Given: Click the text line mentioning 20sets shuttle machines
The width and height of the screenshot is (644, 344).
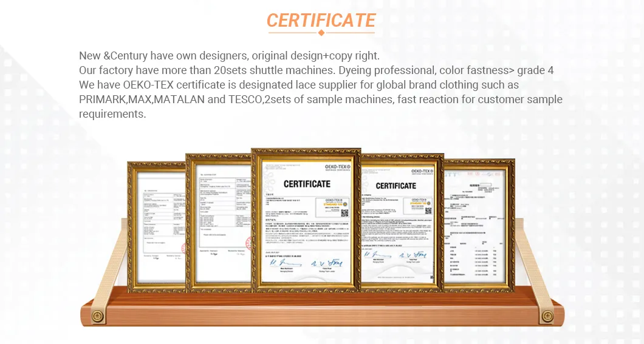Looking at the screenshot, I should 316,70.
